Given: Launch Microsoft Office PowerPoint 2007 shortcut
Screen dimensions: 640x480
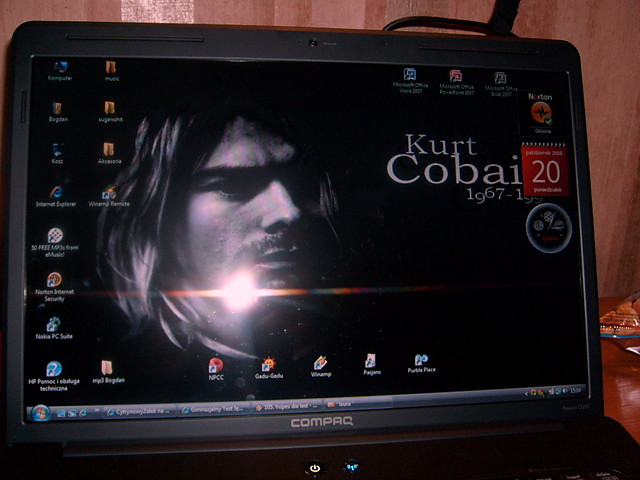Looking at the screenshot, I should coord(456,82).
